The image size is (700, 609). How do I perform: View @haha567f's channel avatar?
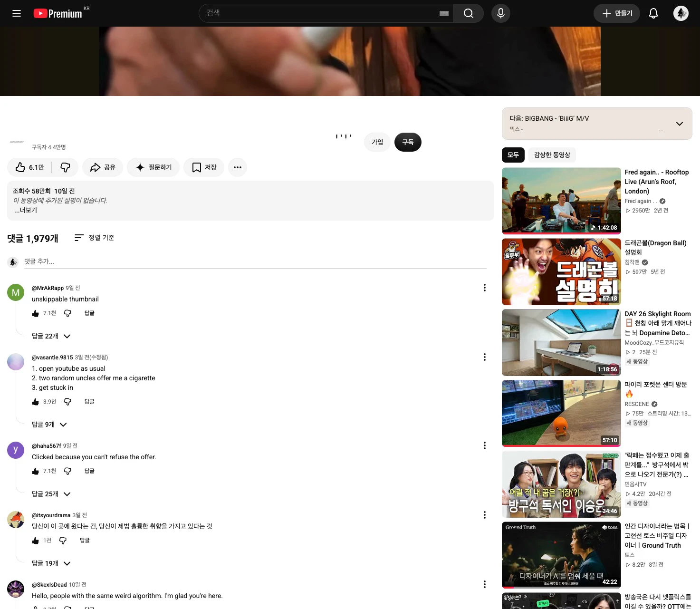pyautogui.click(x=16, y=450)
